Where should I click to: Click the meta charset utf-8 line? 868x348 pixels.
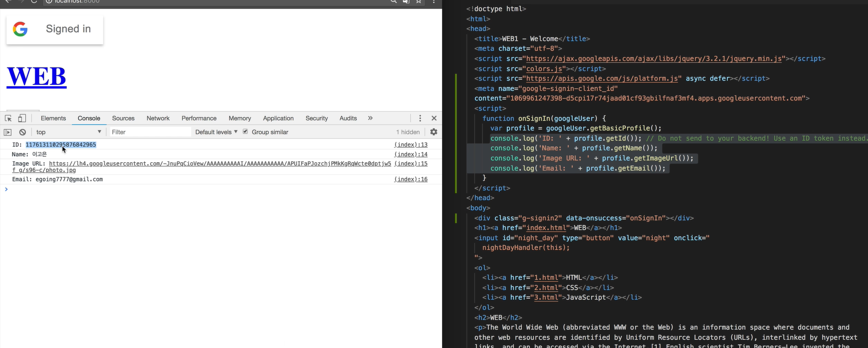point(518,48)
